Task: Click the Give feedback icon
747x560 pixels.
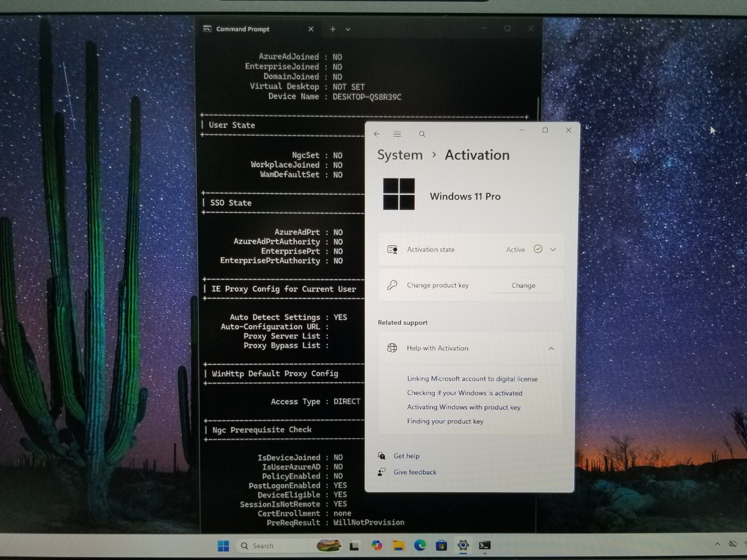Action: 381,472
